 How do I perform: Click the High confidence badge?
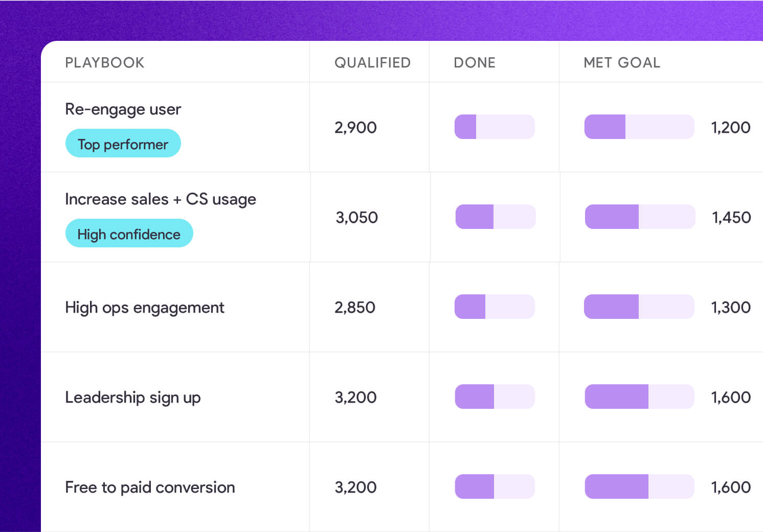tap(129, 234)
